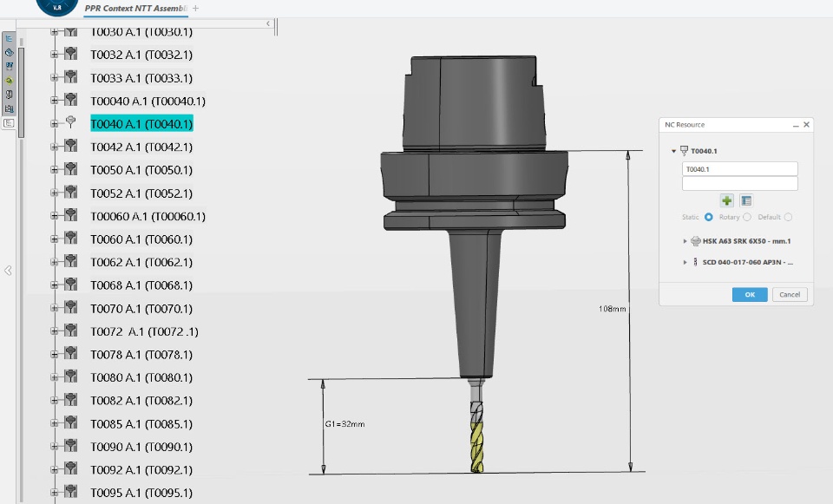833x504 pixels.
Task: Expand the T0032 A.1 tree node
Action: (54, 54)
